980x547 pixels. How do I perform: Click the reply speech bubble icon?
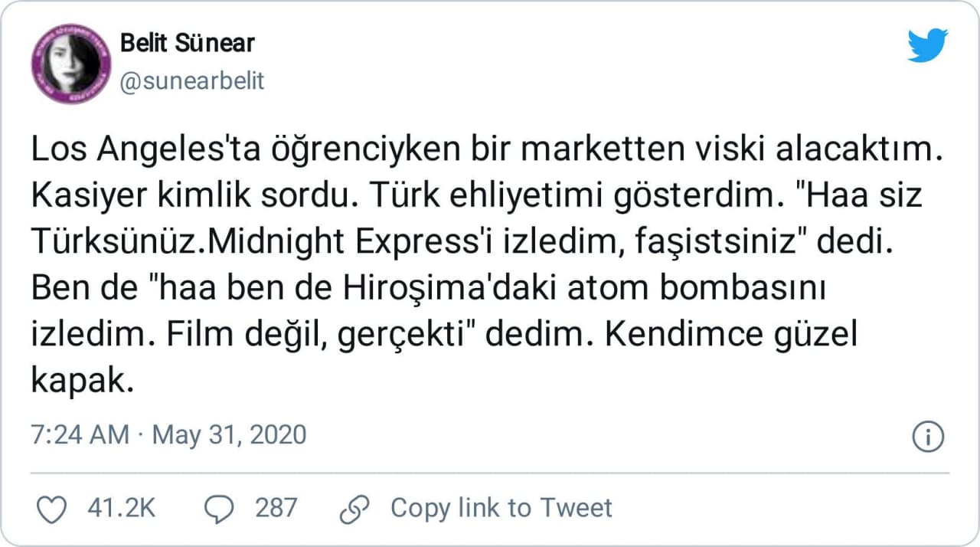(220, 508)
